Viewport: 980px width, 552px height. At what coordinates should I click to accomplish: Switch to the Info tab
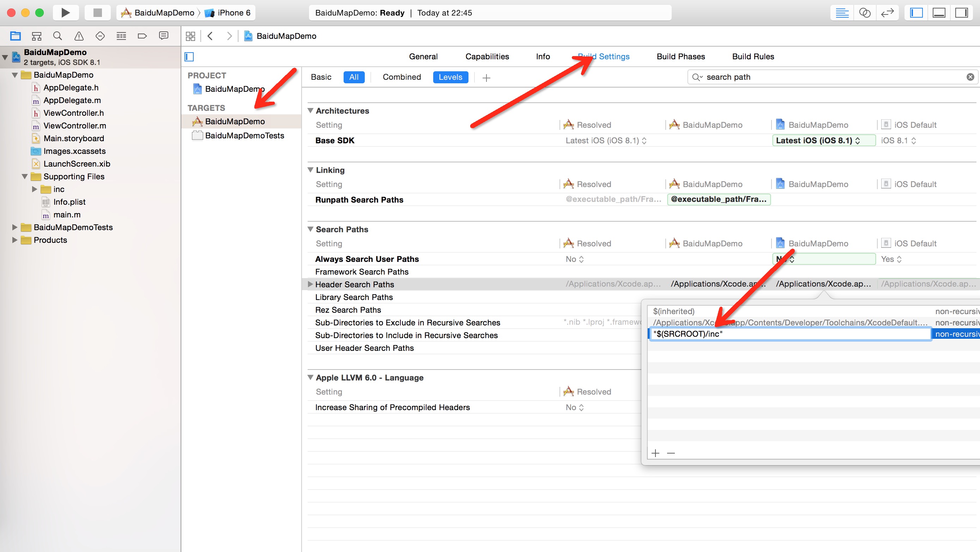[x=543, y=56]
